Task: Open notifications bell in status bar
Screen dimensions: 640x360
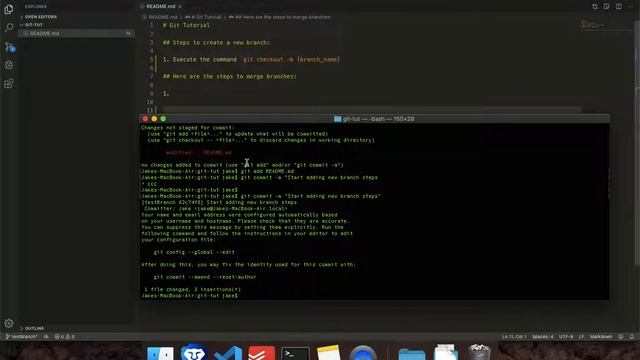Action: (x=631, y=337)
